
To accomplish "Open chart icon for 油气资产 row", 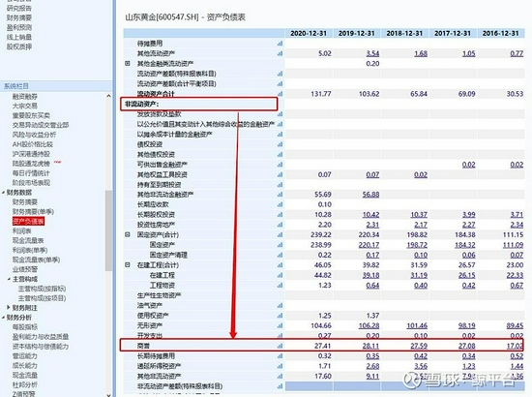I will 280,305.
